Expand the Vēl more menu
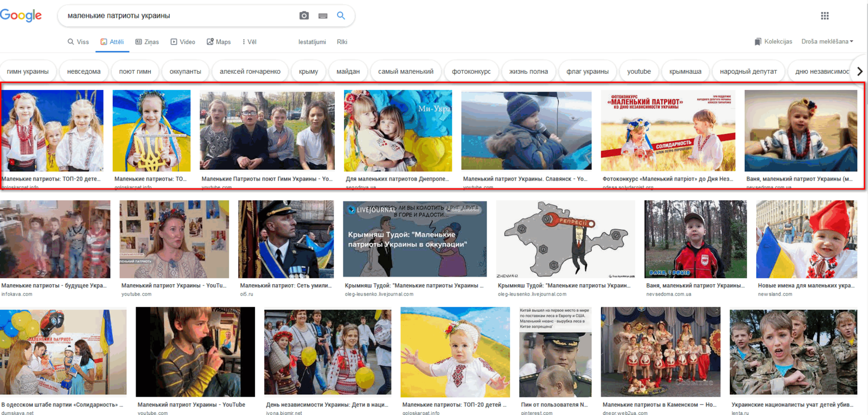Viewport: 868px width, 415px height. click(249, 42)
